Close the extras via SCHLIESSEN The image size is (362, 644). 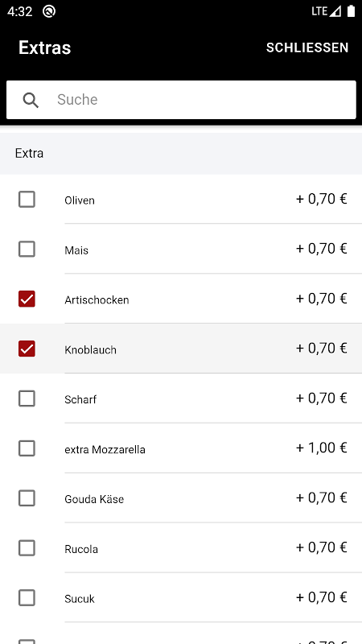307,47
